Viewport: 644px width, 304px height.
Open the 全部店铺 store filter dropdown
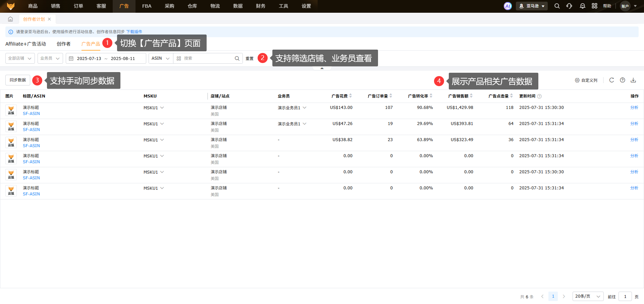click(20, 58)
